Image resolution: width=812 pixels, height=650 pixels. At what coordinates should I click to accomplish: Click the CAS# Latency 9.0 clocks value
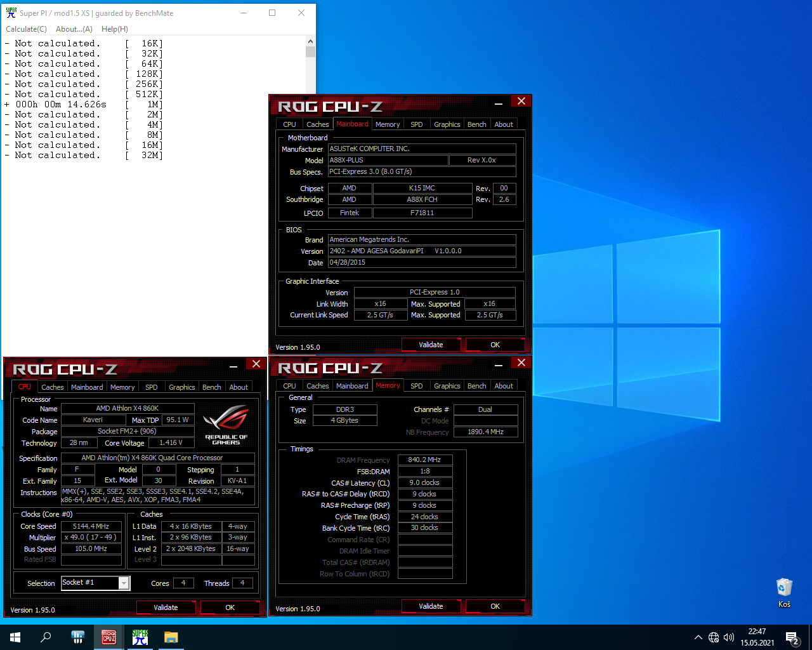(425, 482)
